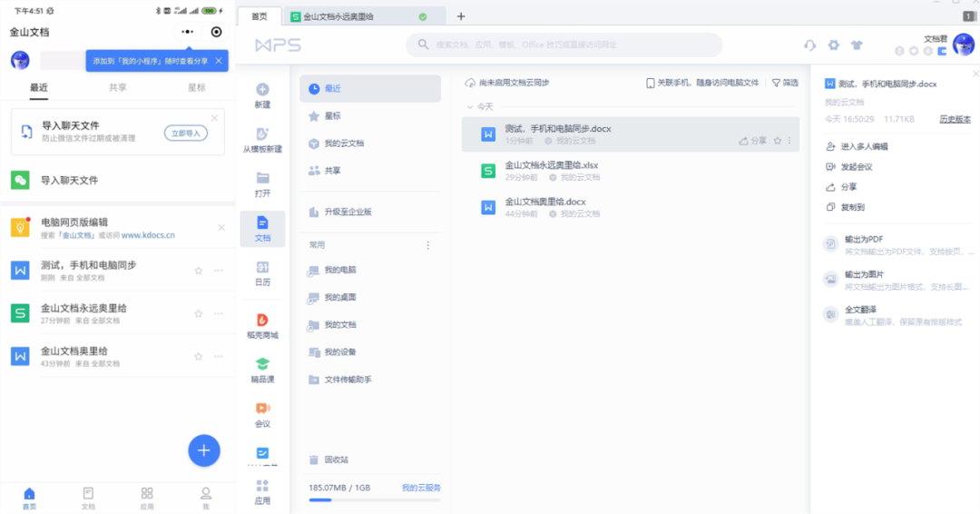
Task: Open 我的云文档 in navigation list
Action: pyautogui.click(x=370, y=143)
